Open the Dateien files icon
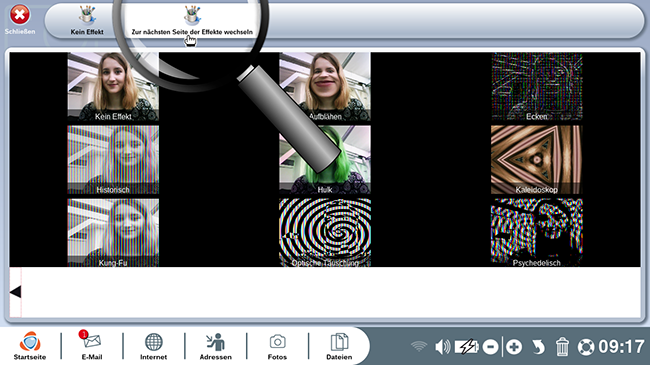The width and height of the screenshot is (650, 365). (339, 346)
